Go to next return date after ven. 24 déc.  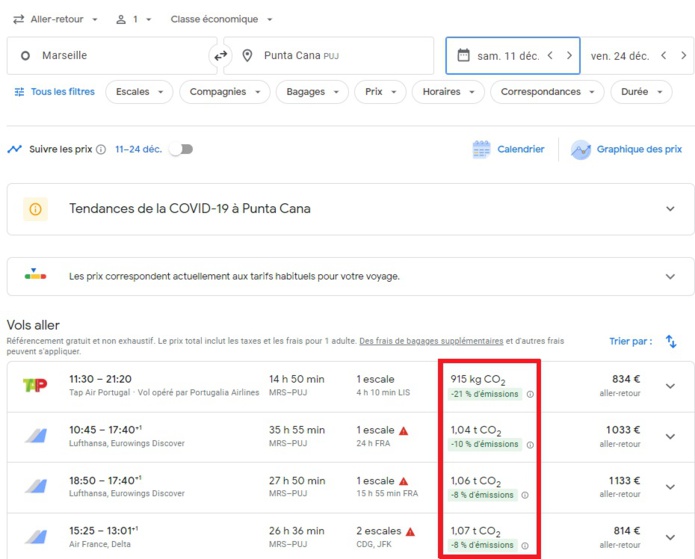(683, 55)
